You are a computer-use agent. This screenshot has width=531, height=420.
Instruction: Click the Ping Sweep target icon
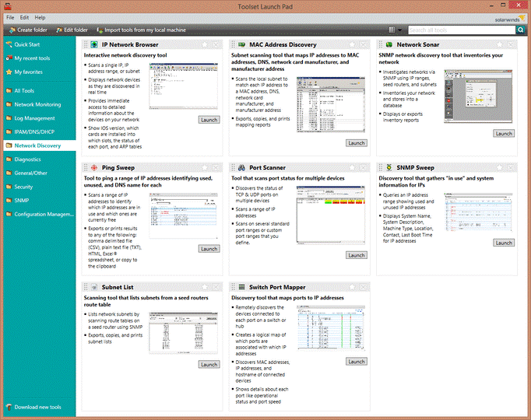[x=94, y=167]
